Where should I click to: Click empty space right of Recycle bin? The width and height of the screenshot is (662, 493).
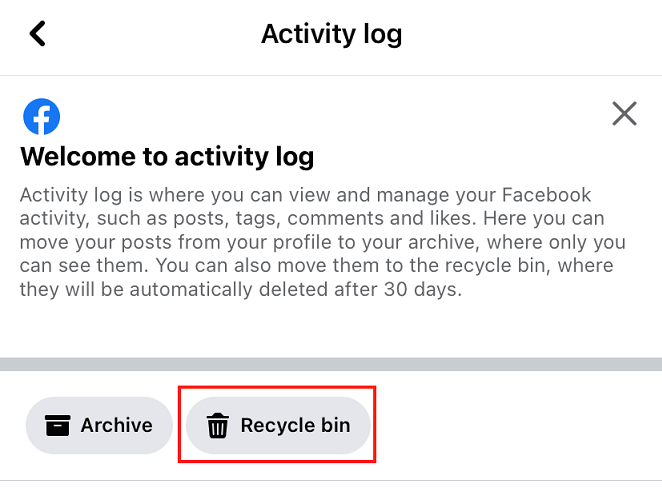coord(515,425)
